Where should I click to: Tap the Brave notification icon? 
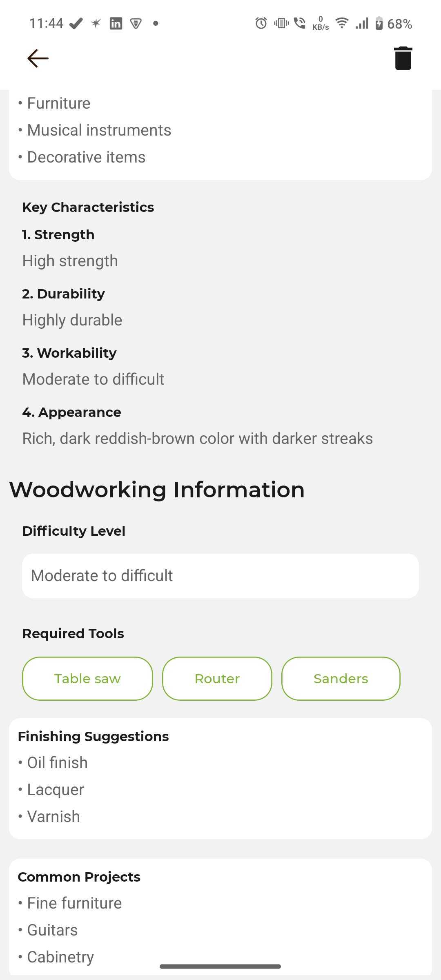point(136,24)
